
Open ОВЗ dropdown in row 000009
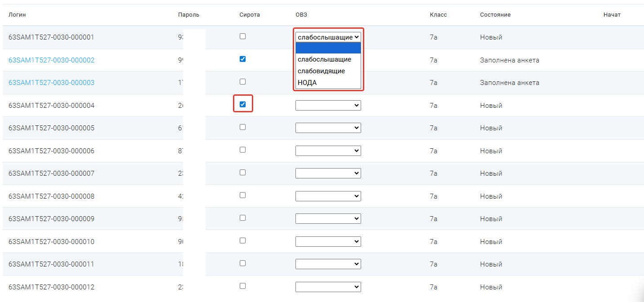pyautogui.click(x=328, y=219)
